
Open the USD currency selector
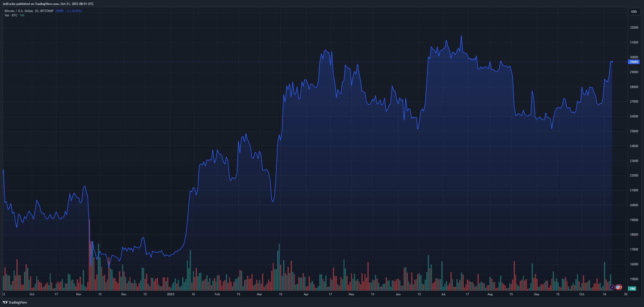[634, 12]
